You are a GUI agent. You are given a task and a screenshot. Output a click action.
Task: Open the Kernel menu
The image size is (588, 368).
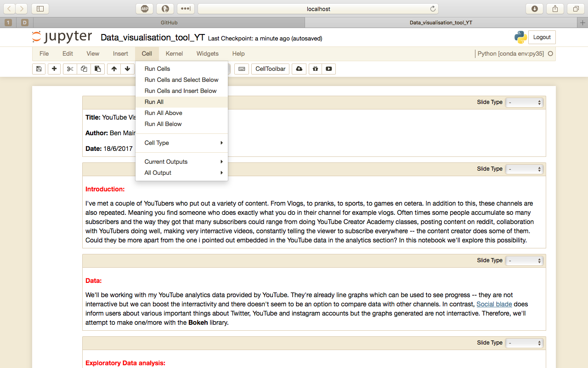[x=174, y=54]
